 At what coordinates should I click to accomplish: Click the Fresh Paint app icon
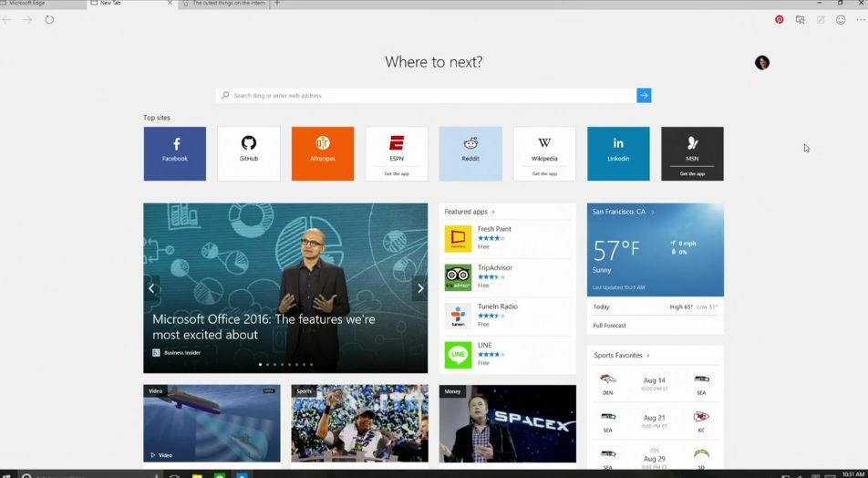[x=458, y=239]
